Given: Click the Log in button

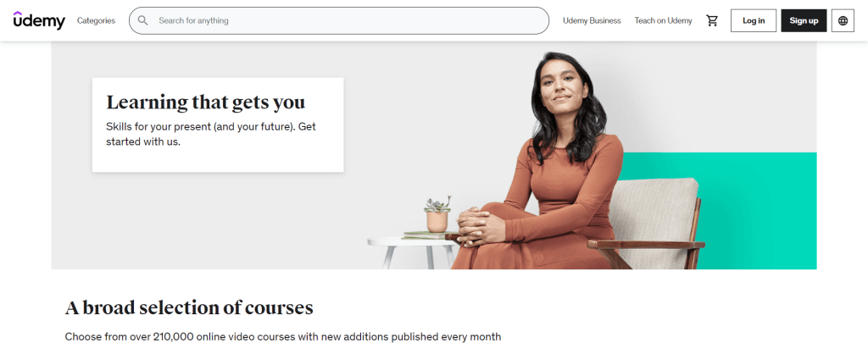Looking at the screenshot, I should pos(754,20).
